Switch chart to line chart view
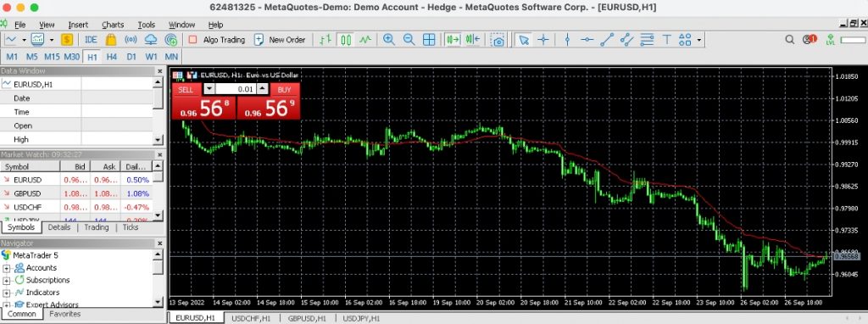The width and height of the screenshot is (868, 324). [365, 39]
